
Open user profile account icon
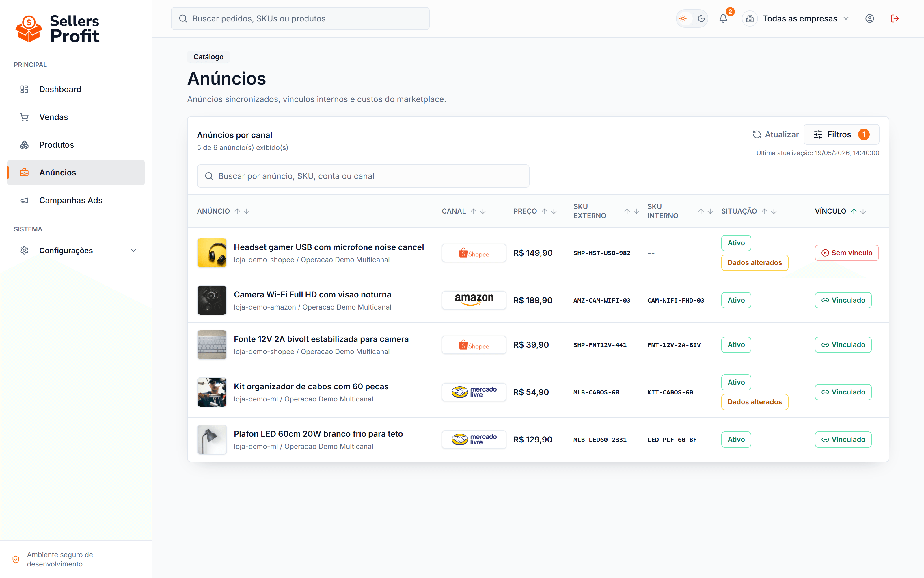point(869,18)
